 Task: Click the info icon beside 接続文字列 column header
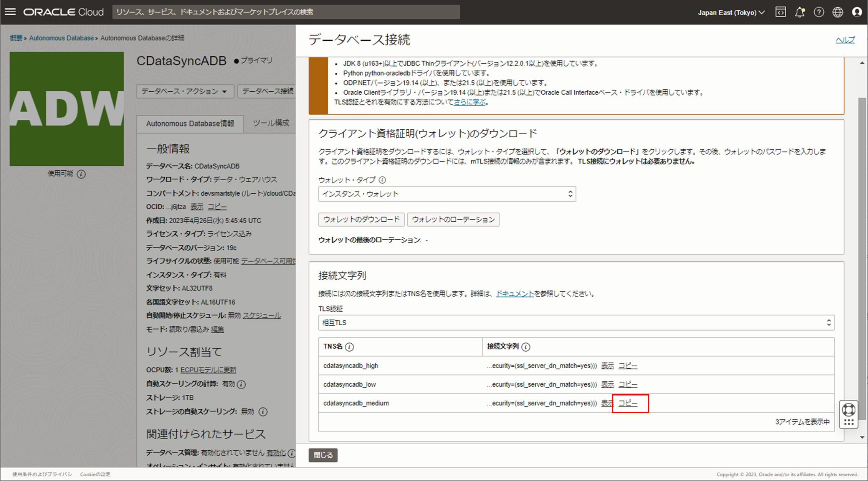point(526,347)
